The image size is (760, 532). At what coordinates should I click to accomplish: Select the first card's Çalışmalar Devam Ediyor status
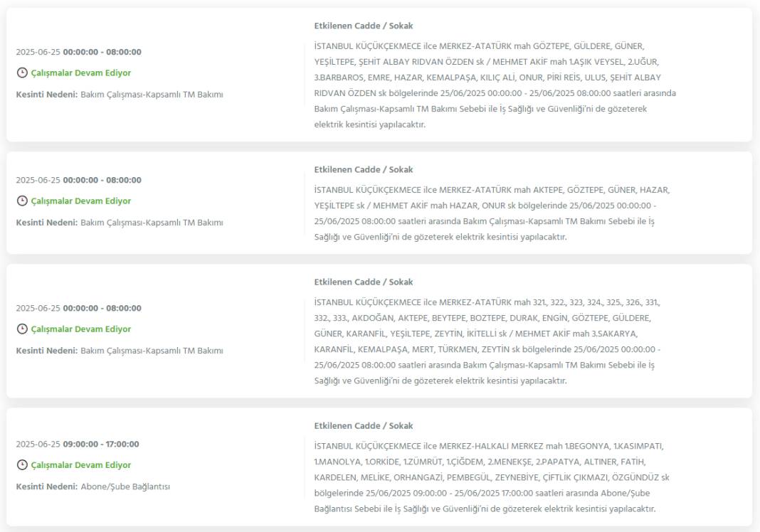pos(81,73)
